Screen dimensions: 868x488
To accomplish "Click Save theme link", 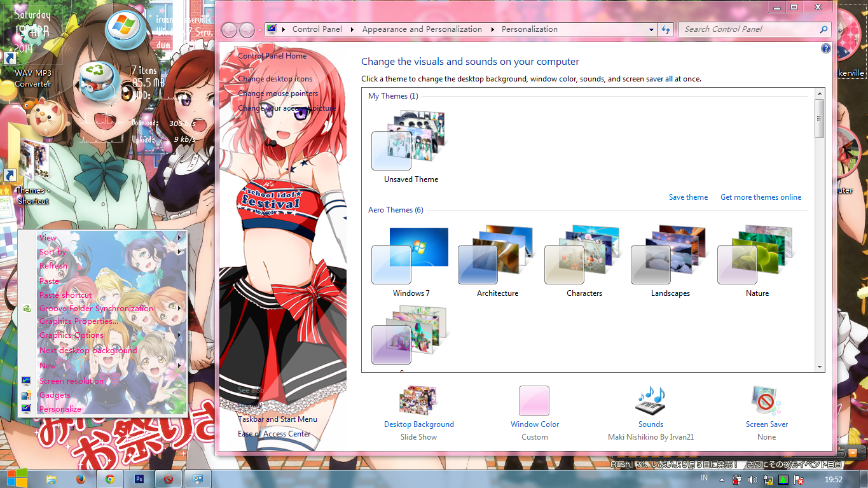I will click(x=688, y=197).
